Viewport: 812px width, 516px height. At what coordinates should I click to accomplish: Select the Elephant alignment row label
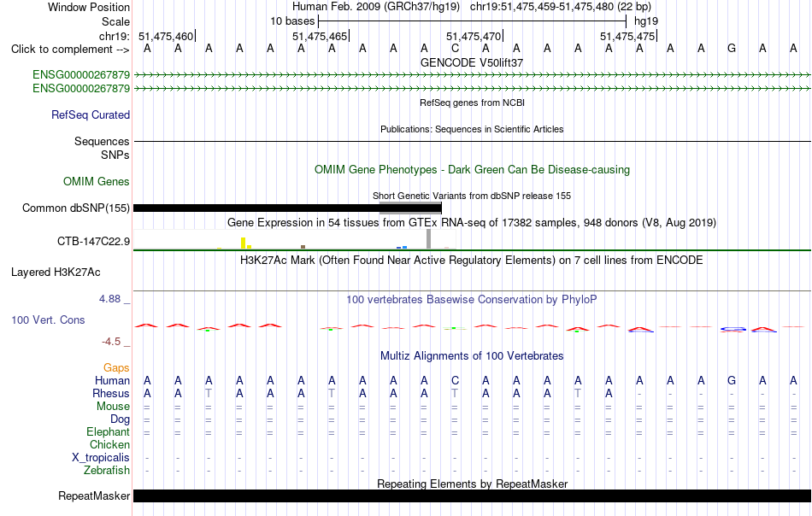(108, 431)
